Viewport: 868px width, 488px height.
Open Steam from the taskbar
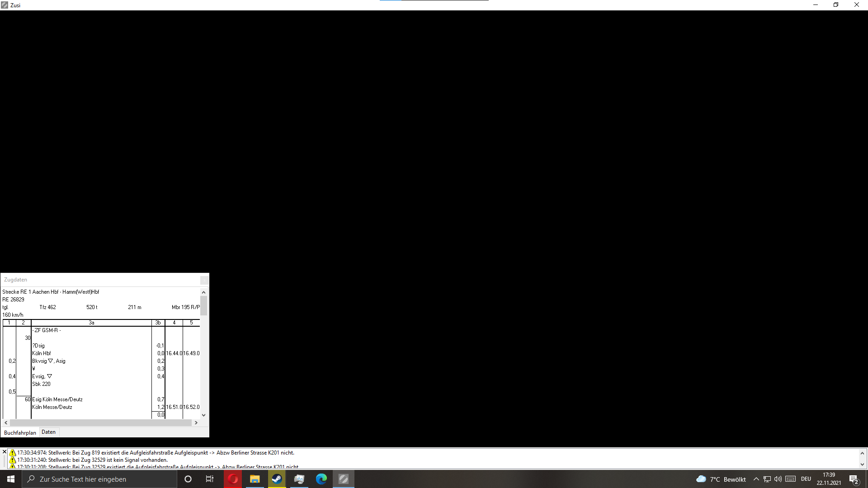tap(277, 479)
